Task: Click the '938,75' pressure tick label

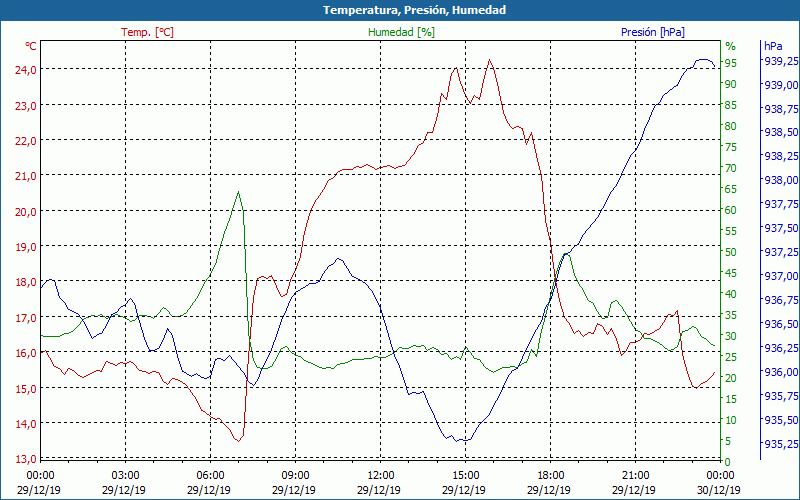Action: pos(781,109)
